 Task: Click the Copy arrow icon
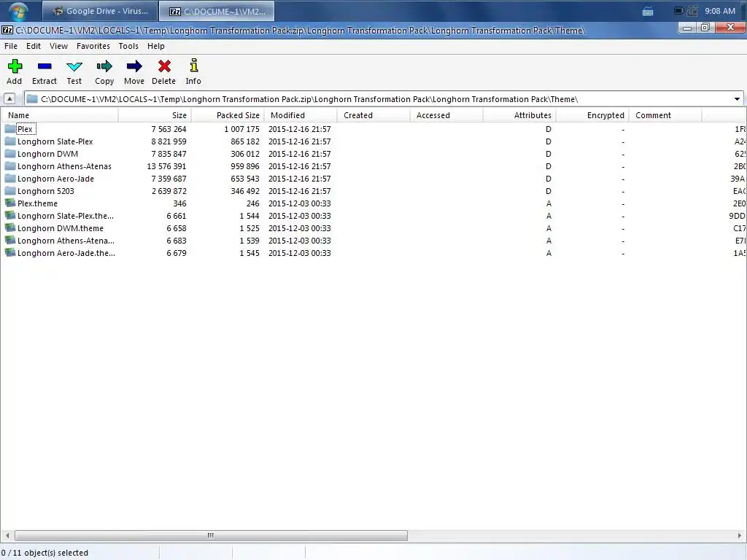[x=104, y=66]
